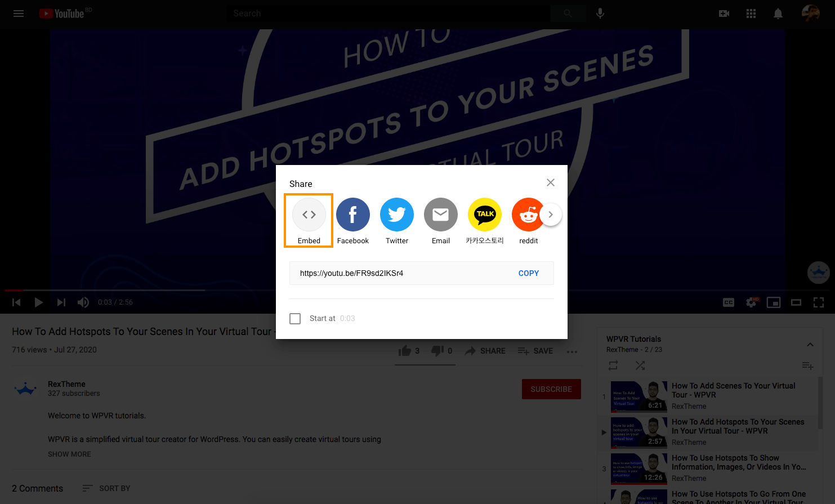This screenshot has height=504, width=835.
Task: Skip to next video in player
Action: [61, 302]
